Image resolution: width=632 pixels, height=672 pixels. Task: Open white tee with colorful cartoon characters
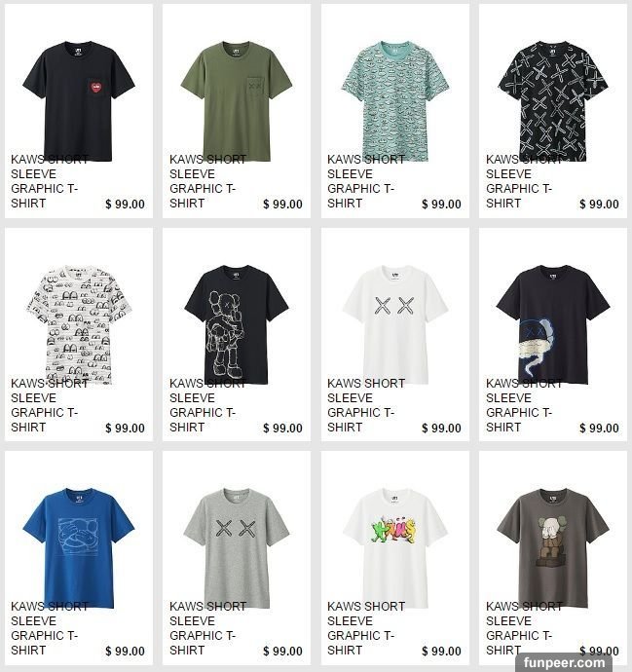coord(395,548)
